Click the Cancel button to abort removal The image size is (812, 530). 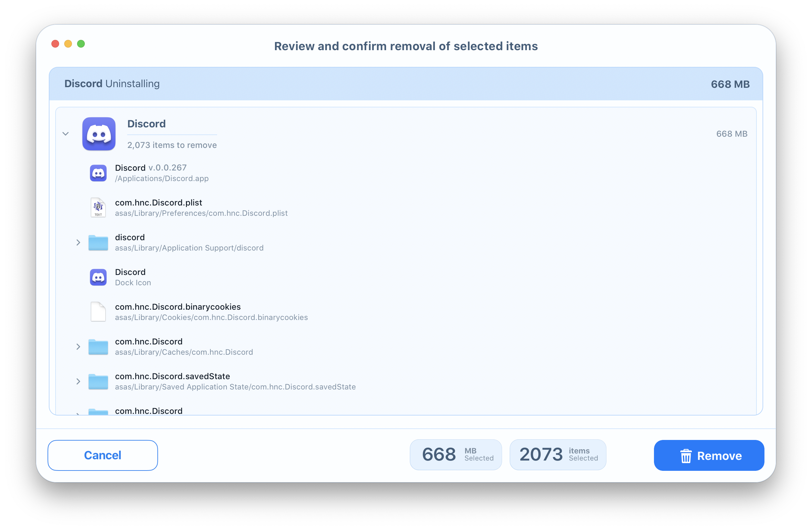pos(102,455)
